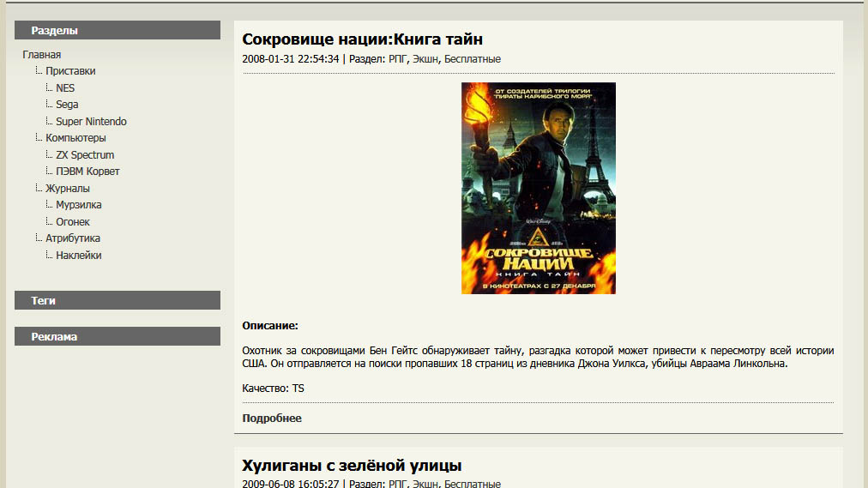This screenshot has width=868, height=488.
Task: Open ПЭВМ Корвет subsection
Action: [87, 172]
